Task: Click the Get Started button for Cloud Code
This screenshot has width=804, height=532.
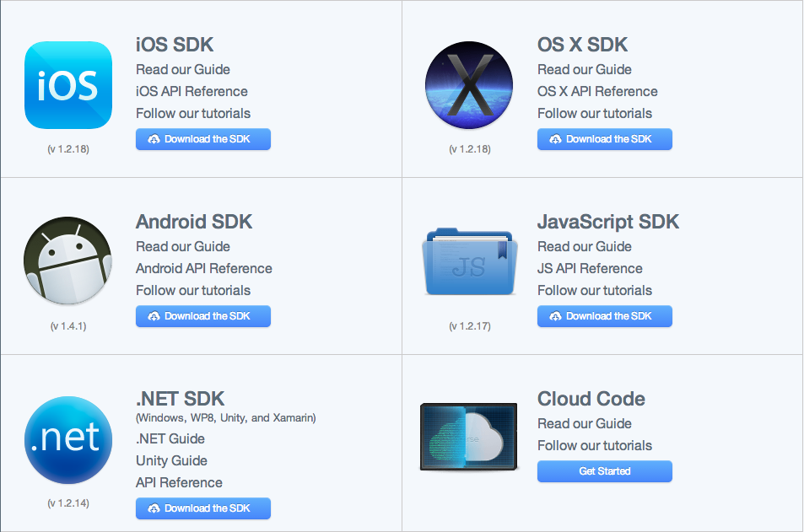Action: pos(605,471)
